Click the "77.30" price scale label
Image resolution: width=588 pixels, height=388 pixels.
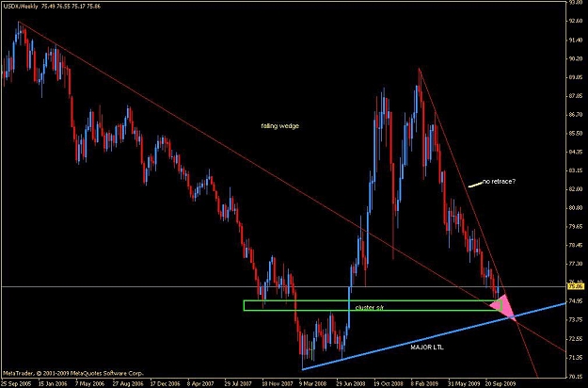[576, 264]
